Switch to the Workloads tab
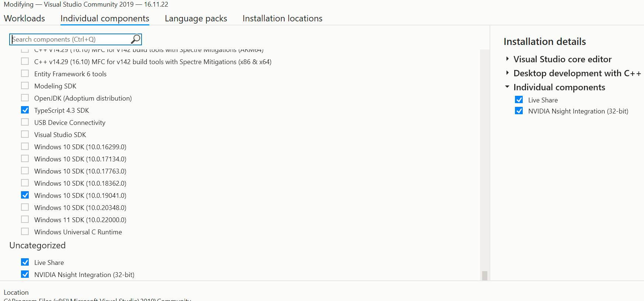 click(x=24, y=18)
